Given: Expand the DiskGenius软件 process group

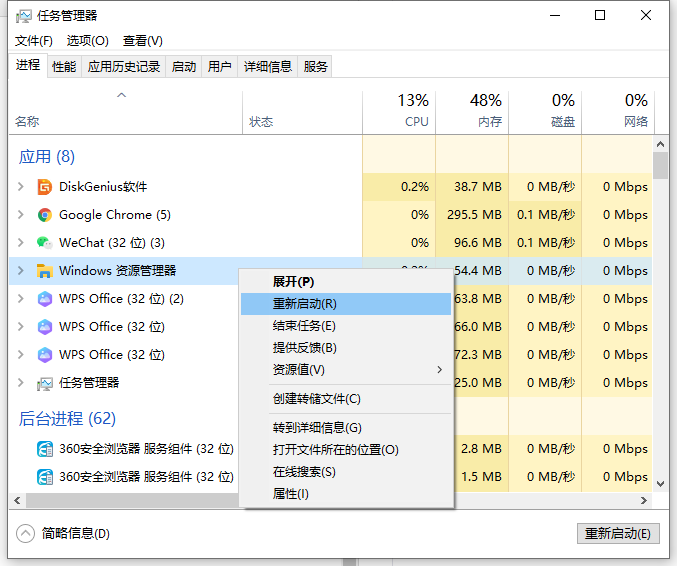Looking at the screenshot, I should (21, 187).
